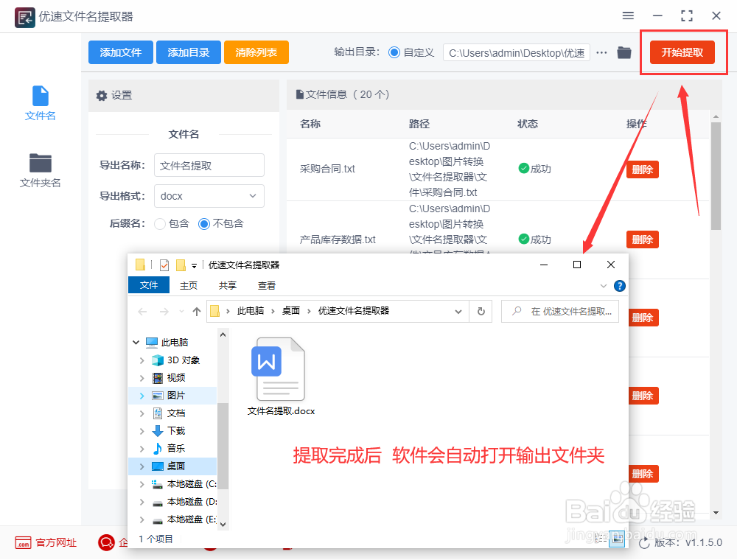
Task: Switch Explorer to large icons view
Action: (x=617, y=539)
